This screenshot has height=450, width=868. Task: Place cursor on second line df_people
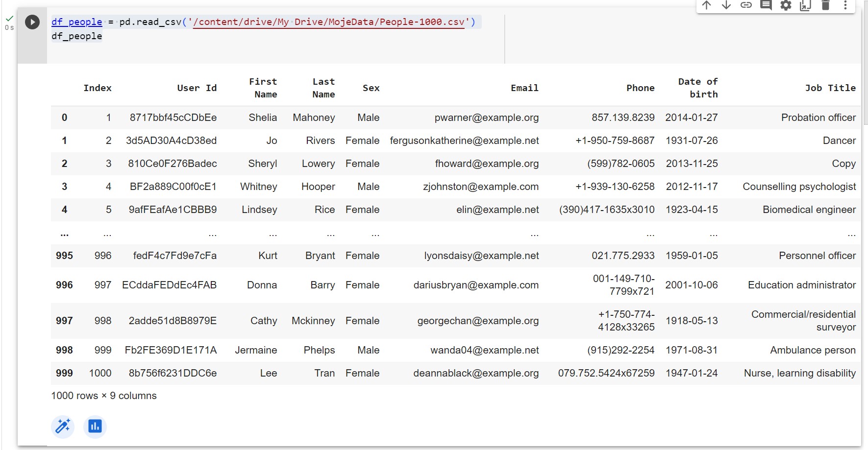click(x=77, y=36)
